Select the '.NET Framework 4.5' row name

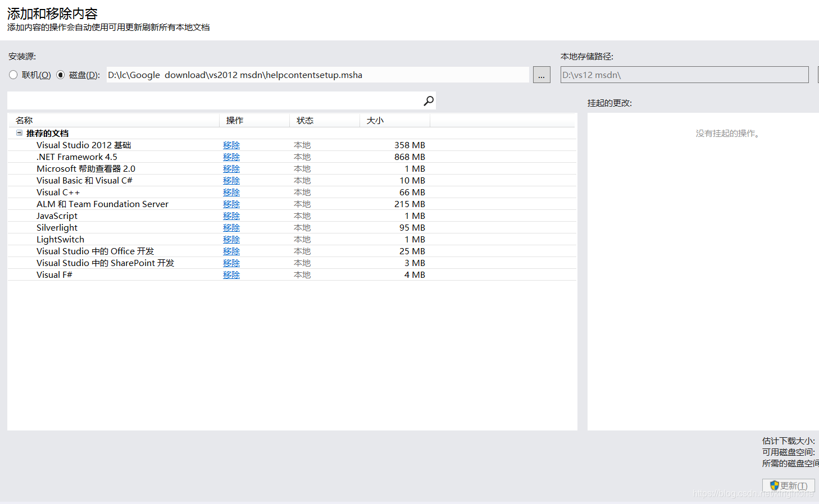[77, 157]
